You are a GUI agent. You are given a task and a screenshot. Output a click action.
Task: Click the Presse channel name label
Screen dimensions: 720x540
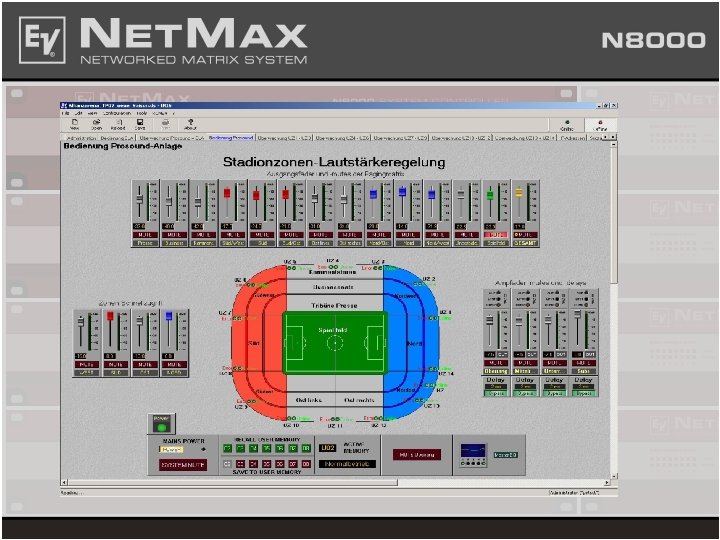click(x=145, y=243)
